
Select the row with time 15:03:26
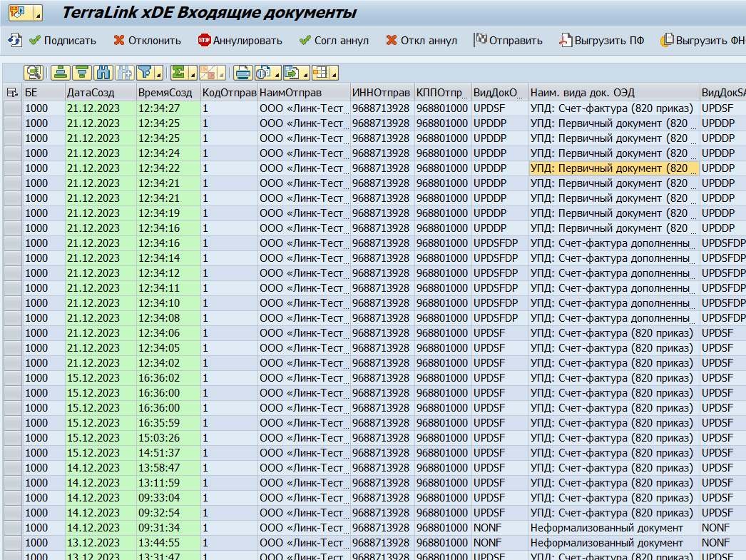coord(12,437)
